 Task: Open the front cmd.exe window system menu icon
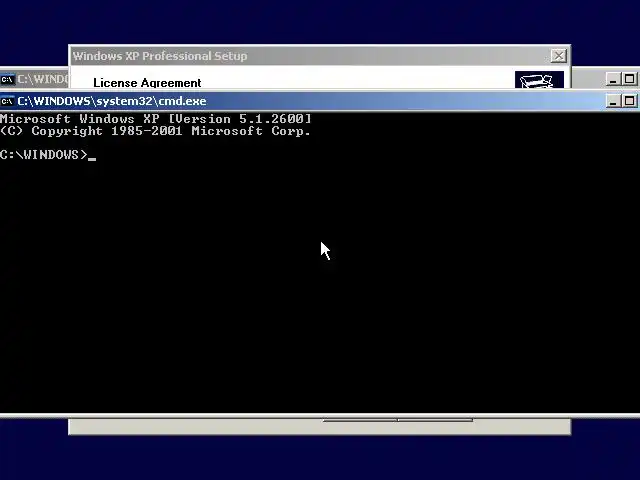coord(7,101)
